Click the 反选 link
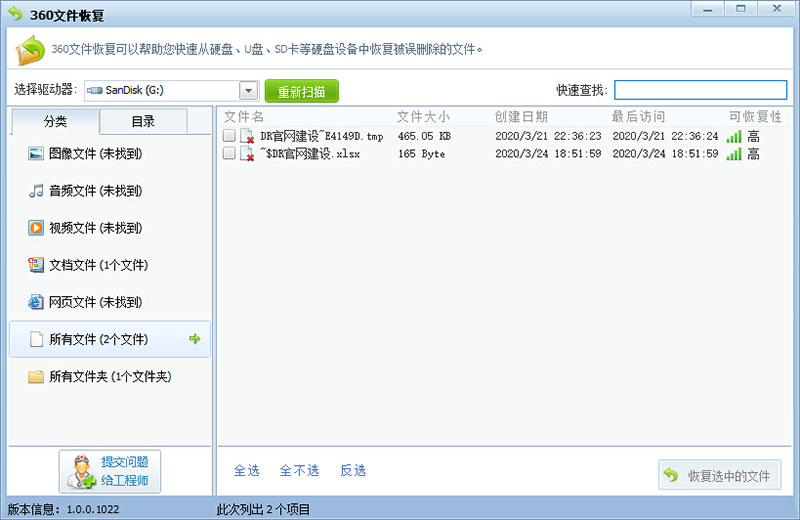The height and width of the screenshot is (520, 800). pos(353,470)
